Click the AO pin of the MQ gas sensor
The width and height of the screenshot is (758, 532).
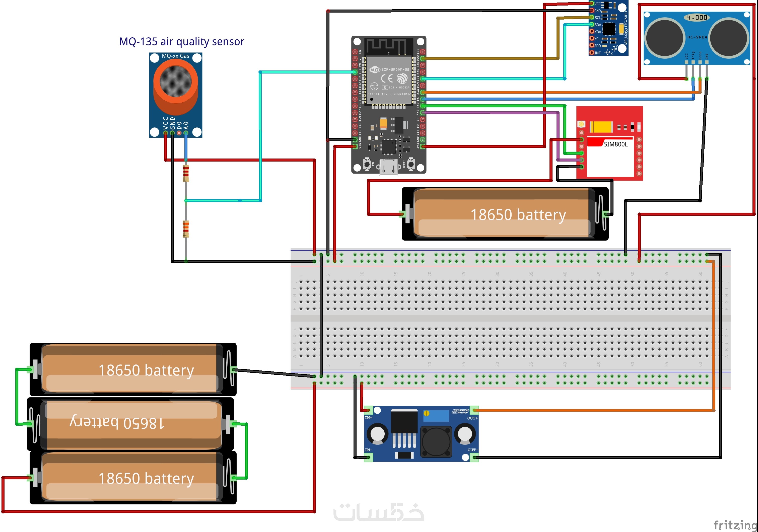[x=186, y=133]
